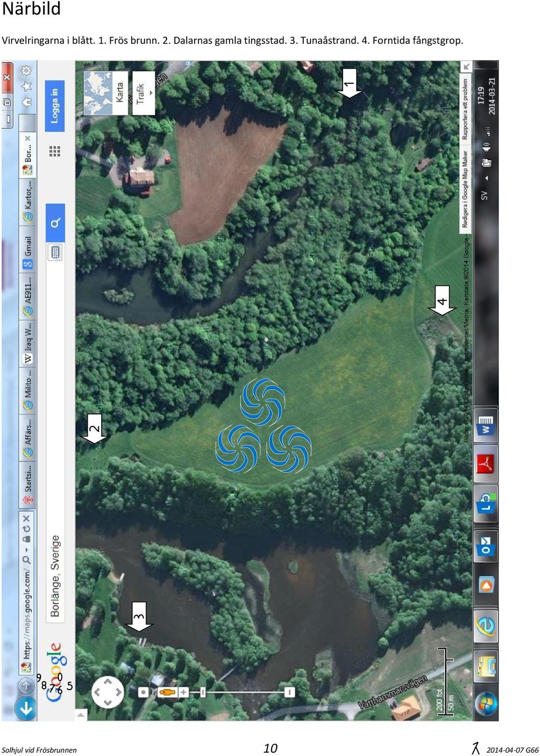Switch to the Affärs... browser tab
This screenshot has height=756, width=540.
(27, 437)
